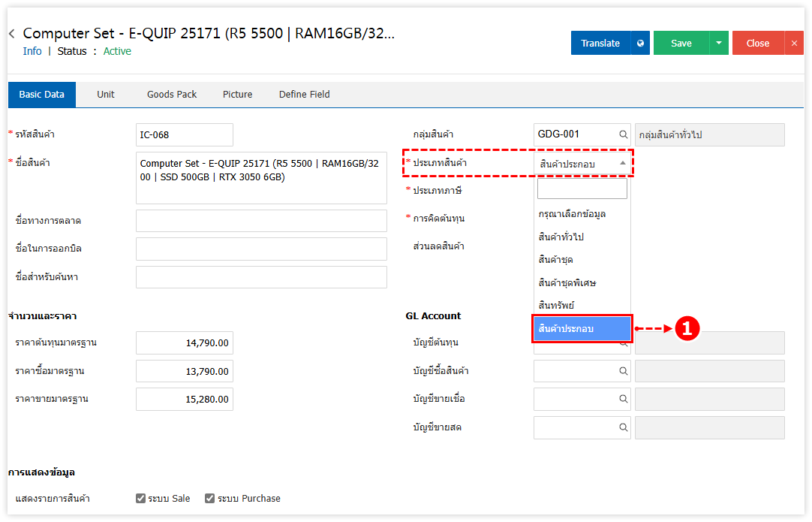Open the Define Field tab

pos(304,95)
